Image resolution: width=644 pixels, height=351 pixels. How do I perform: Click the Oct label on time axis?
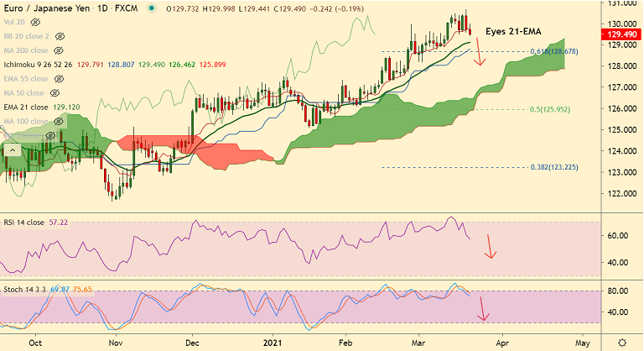[x=36, y=343]
